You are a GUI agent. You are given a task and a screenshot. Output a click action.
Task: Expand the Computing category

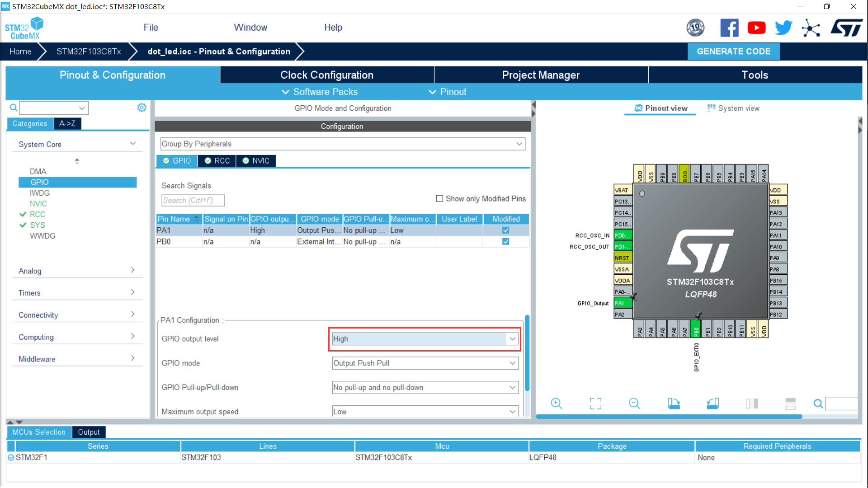77,337
